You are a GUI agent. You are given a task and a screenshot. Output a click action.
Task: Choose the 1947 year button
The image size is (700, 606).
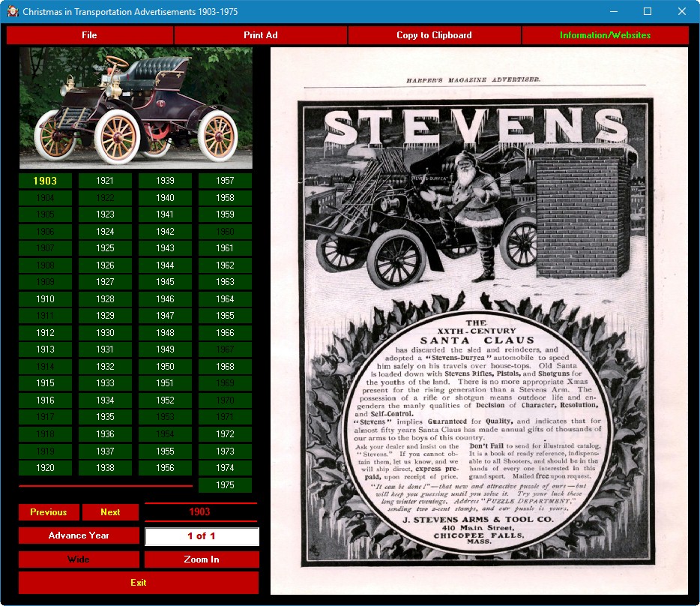click(x=165, y=316)
